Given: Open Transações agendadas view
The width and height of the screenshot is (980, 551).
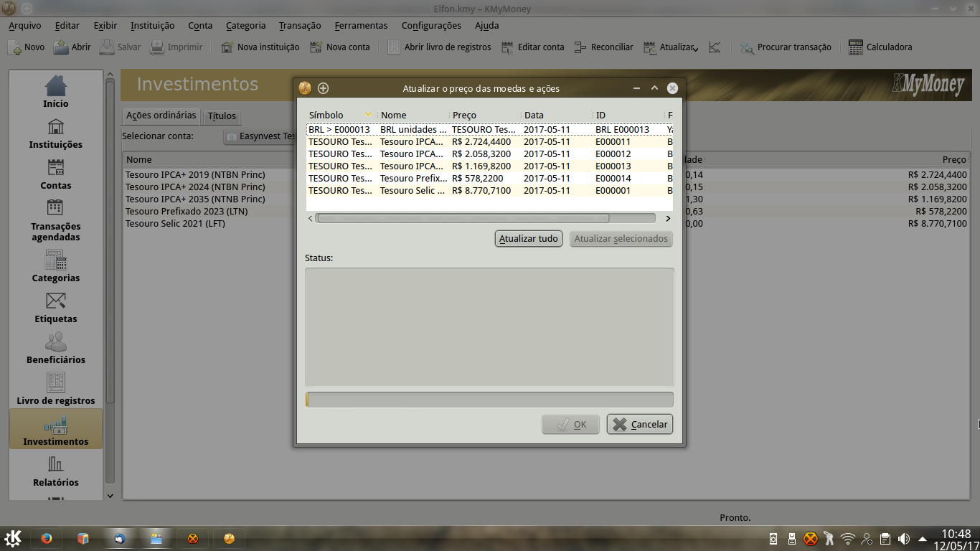Looking at the screenshot, I should click(x=56, y=220).
